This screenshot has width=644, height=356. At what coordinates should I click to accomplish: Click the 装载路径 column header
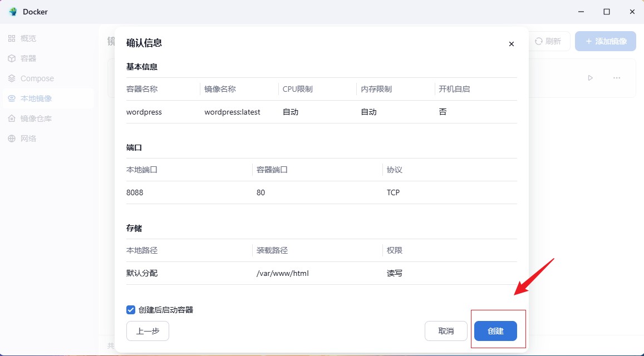(x=272, y=250)
